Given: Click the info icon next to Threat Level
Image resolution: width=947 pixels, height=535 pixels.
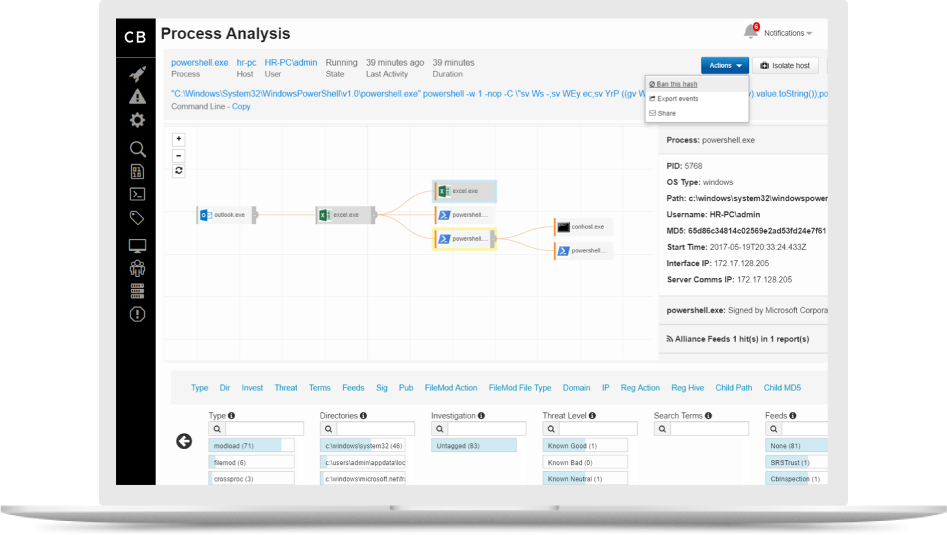Looking at the screenshot, I should tap(592, 415).
